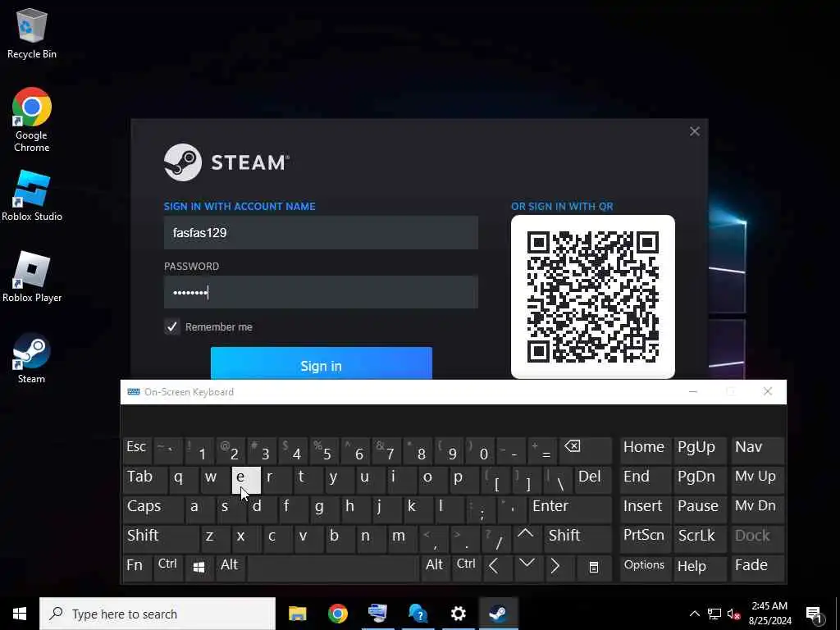This screenshot has width=840, height=630.
Task: Toggle the ScrLk key
Action: tap(700, 538)
